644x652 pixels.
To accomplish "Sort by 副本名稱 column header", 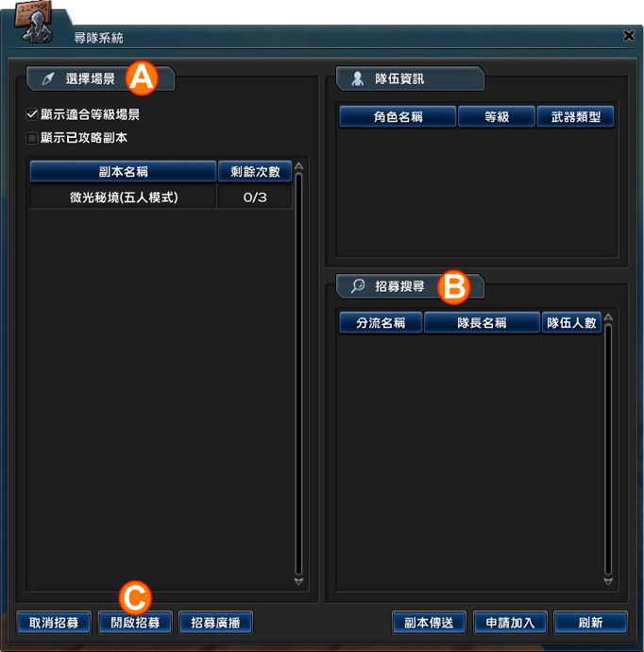I will pos(123,171).
